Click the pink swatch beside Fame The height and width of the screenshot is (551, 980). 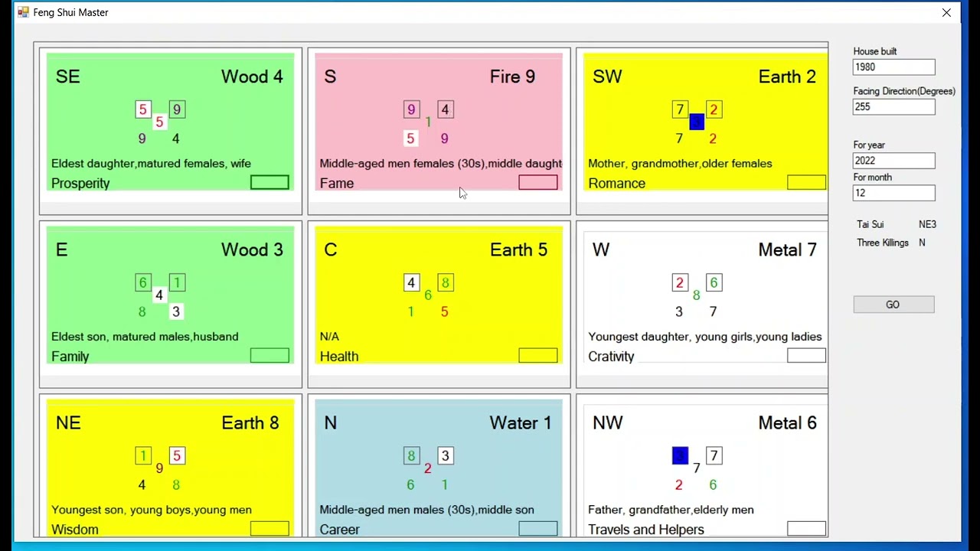[x=537, y=182]
